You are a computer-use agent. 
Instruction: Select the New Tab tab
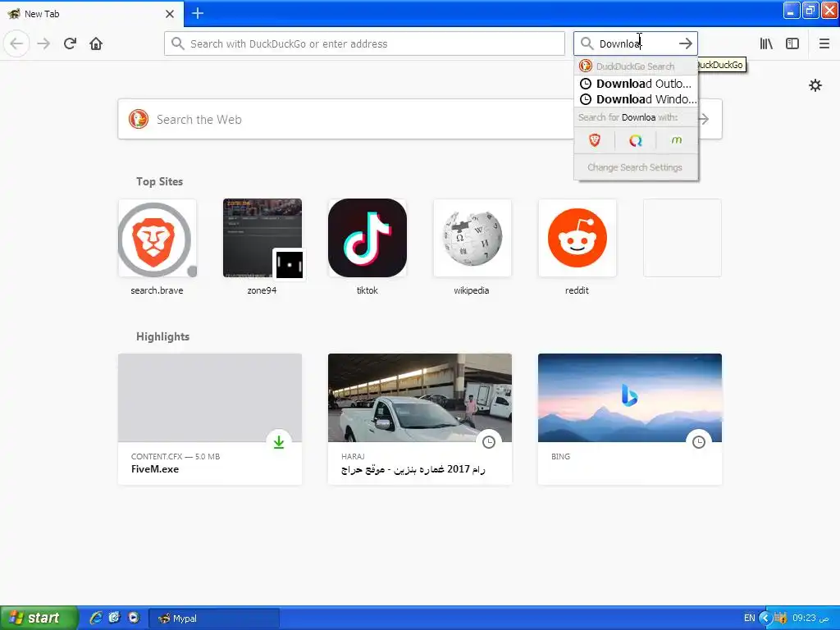[x=91, y=14]
